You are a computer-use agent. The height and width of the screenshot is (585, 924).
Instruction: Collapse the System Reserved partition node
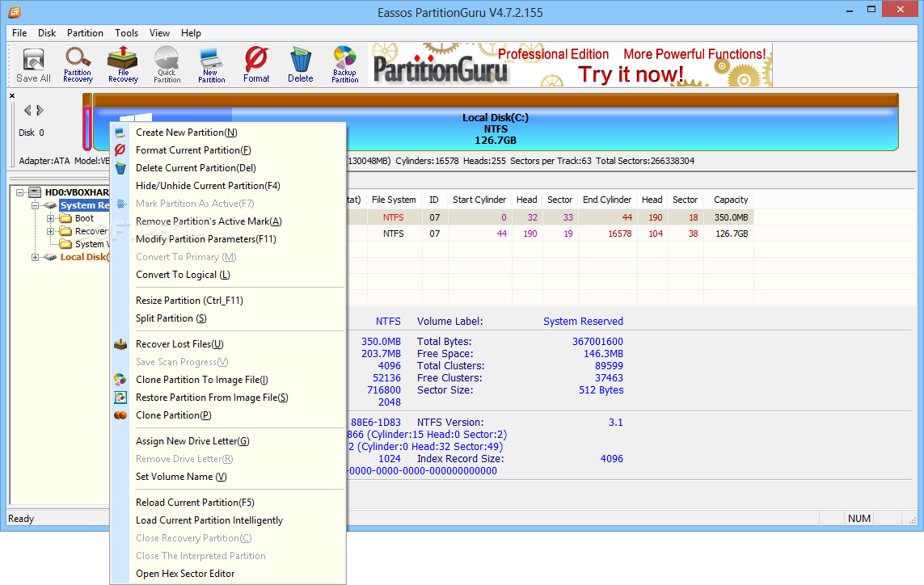click(36, 205)
